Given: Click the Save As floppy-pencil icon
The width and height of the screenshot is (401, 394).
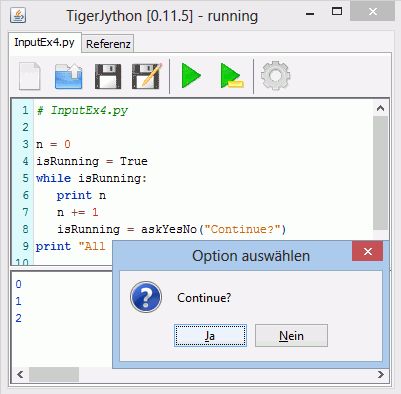Looking at the screenshot, I should click(147, 76).
